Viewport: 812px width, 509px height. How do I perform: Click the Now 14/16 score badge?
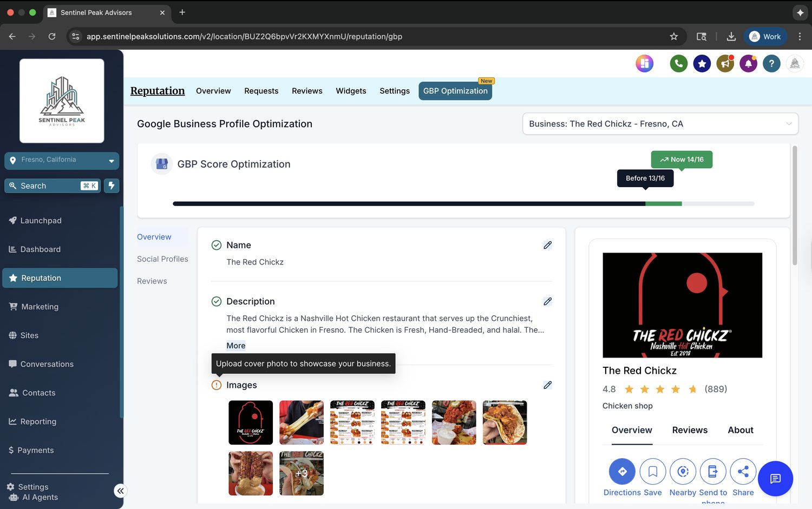(x=682, y=160)
